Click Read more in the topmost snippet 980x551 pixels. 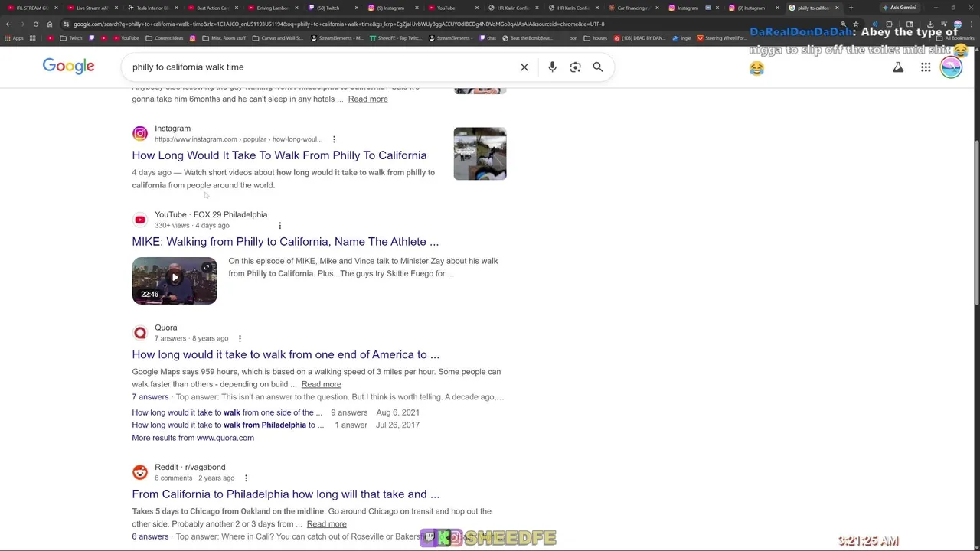[x=367, y=99]
